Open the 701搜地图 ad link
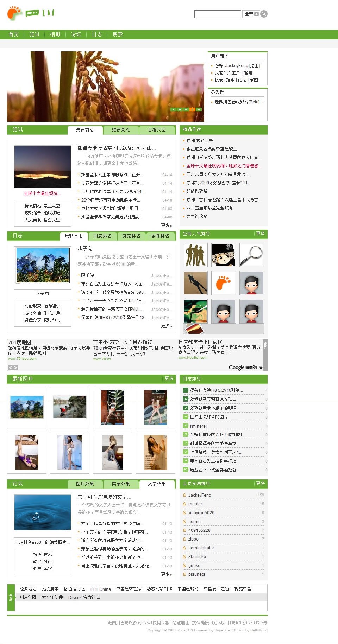 tap(19, 342)
